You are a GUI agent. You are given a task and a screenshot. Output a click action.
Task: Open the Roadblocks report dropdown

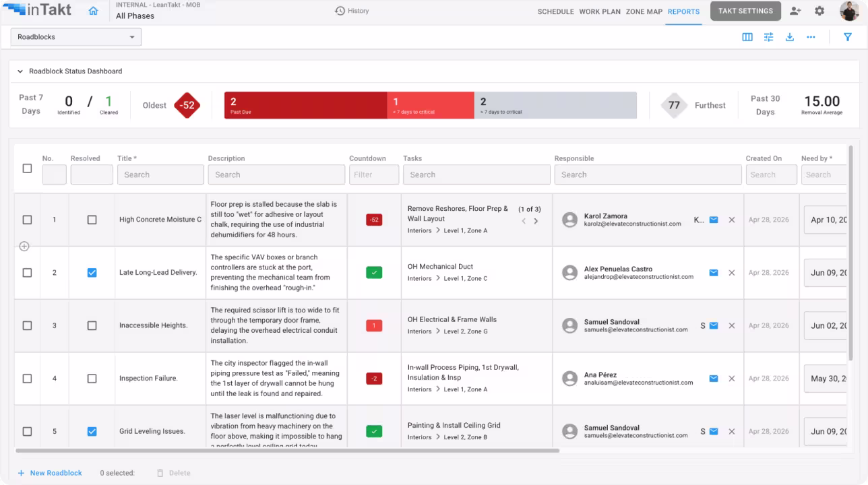[76, 37]
